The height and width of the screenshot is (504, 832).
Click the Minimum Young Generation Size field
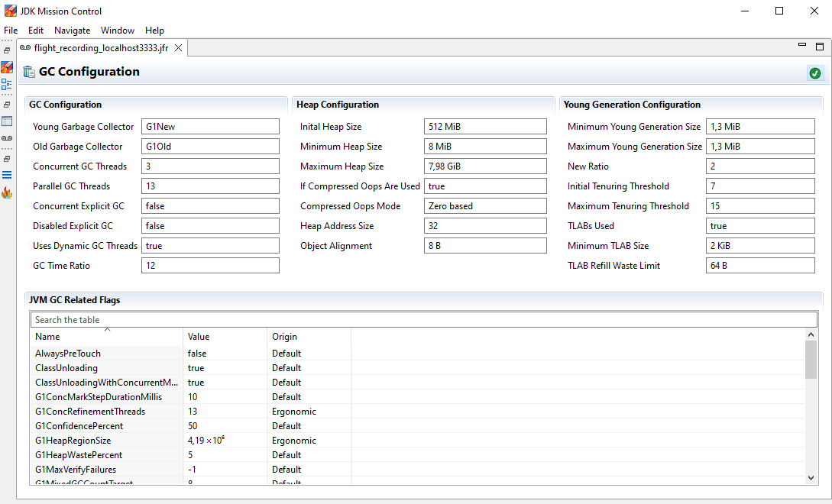tap(760, 126)
